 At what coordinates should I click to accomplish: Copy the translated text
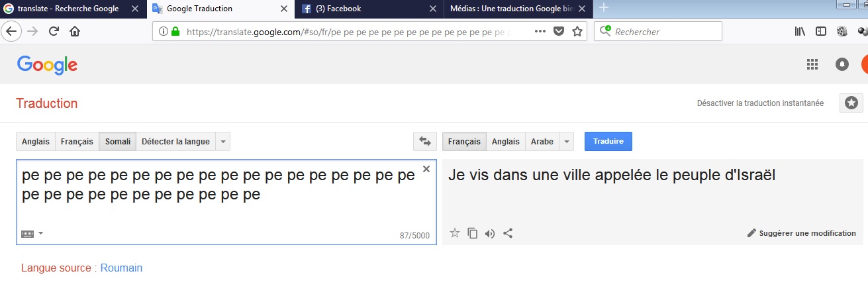coord(473,233)
